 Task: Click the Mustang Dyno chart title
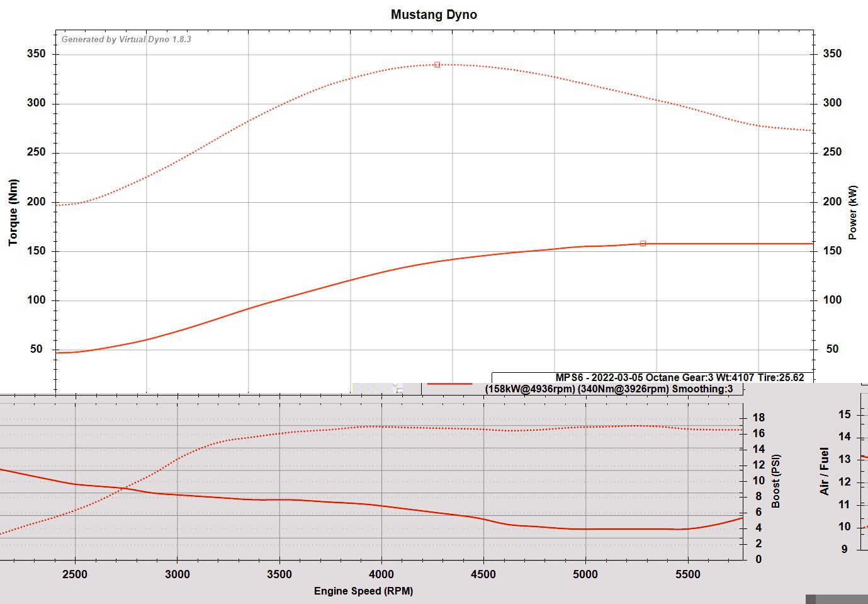(x=434, y=14)
